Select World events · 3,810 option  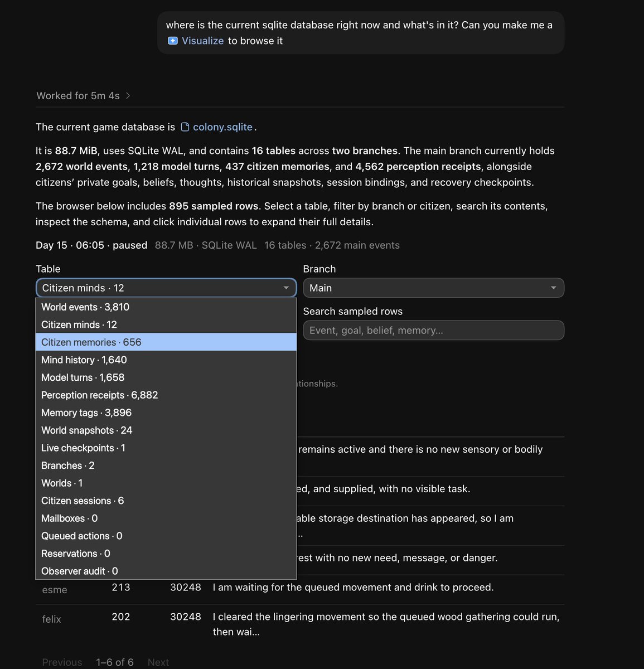166,307
